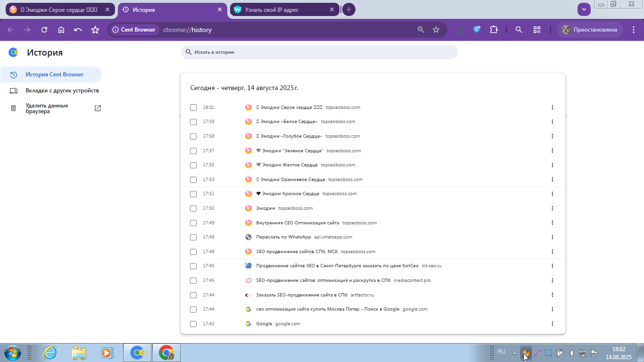Click the Приостановлена profile button

click(590, 30)
